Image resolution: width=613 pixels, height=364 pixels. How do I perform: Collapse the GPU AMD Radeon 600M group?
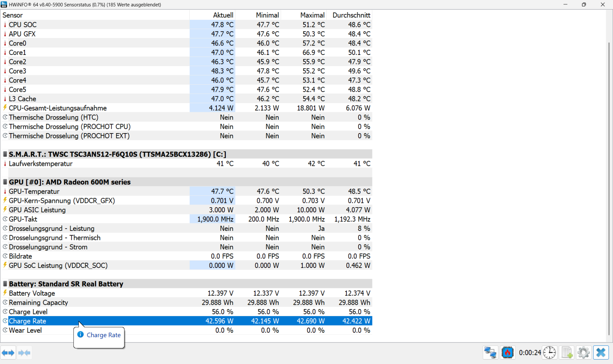pos(5,182)
